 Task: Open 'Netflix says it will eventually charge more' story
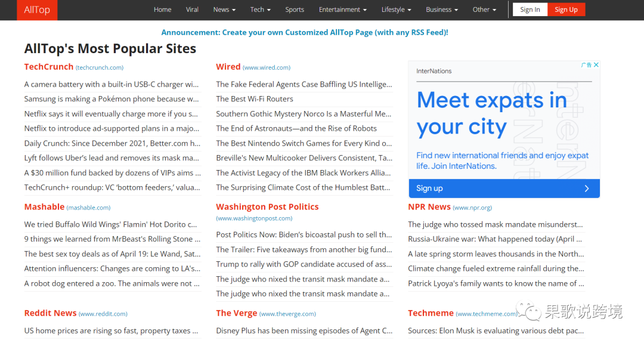(111, 114)
